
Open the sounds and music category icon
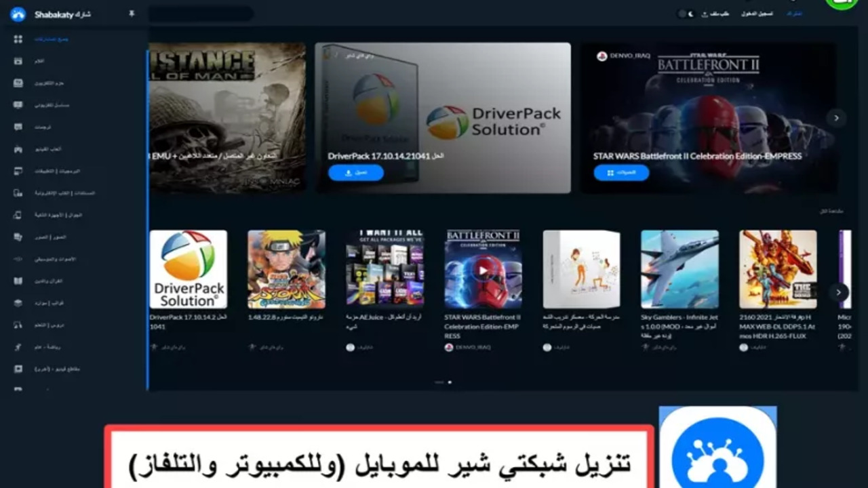pos(18,259)
